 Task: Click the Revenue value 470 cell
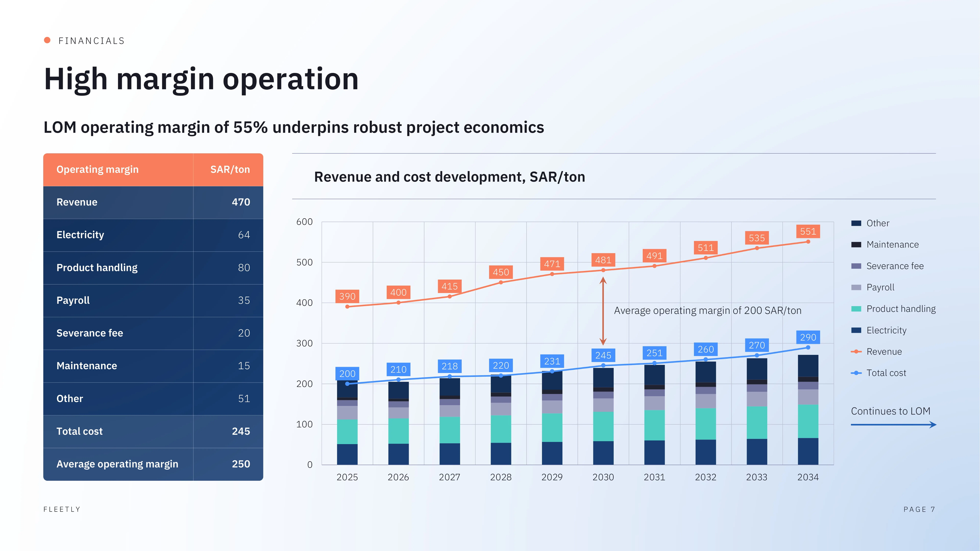tap(228, 202)
